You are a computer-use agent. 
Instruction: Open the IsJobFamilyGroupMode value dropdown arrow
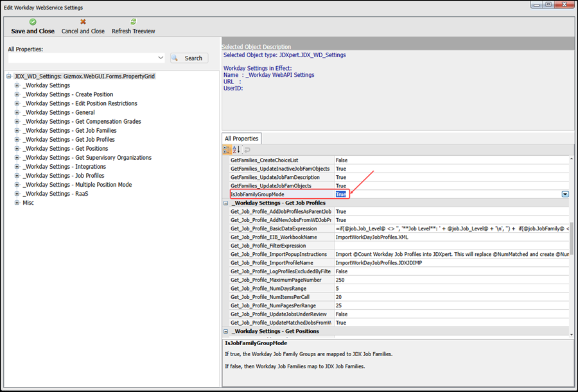point(565,194)
